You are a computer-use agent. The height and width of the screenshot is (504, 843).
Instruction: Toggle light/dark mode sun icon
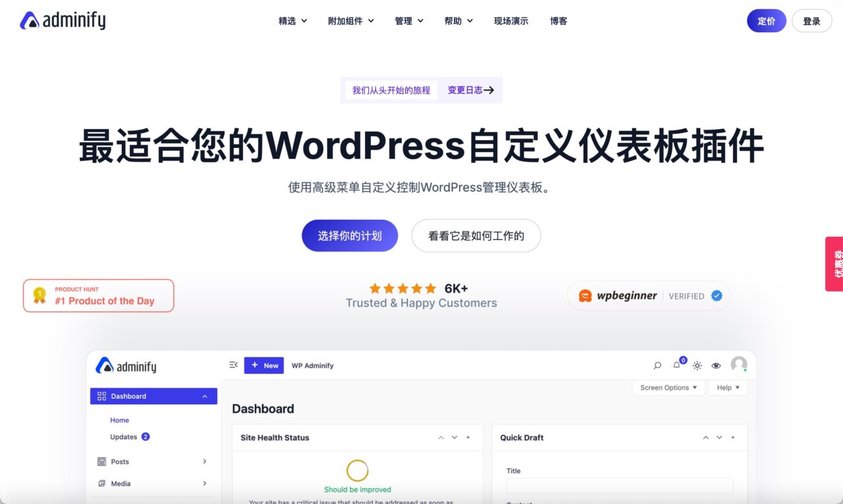pos(697,365)
